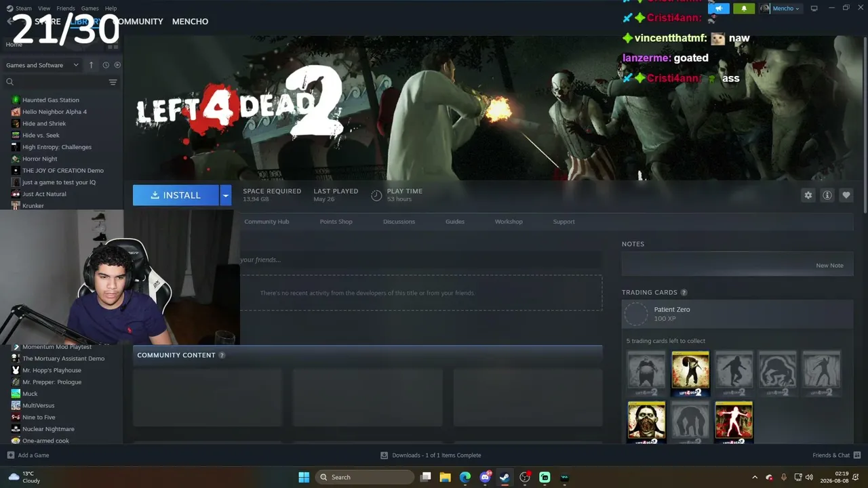Open the Windows Start menu
The image size is (868, 488).
(x=304, y=477)
